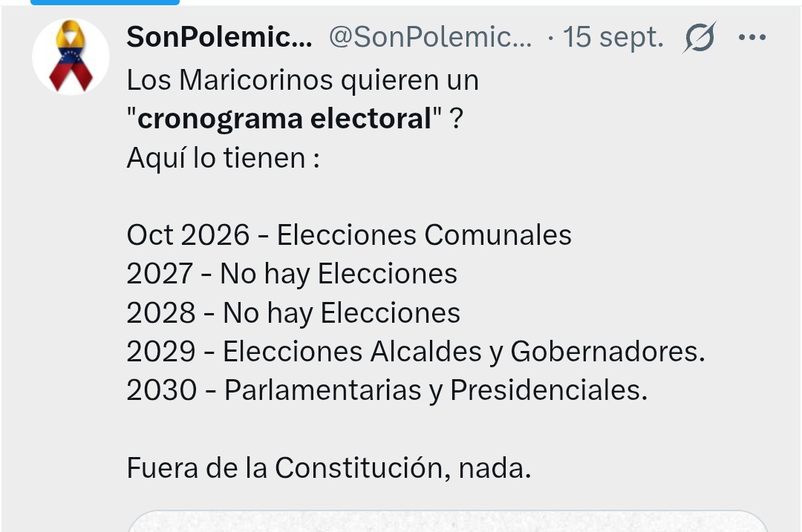Viewport: 802px width, 532px height.
Task: Click the line 'Aquí lo tienen :'
Action: (x=223, y=157)
